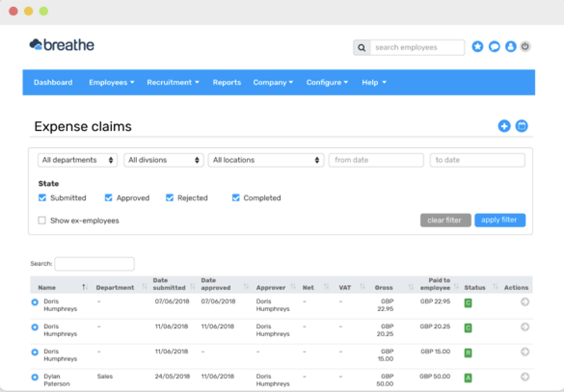The height and width of the screenshot is (392, 564).
Task: Open the chat bubble icon
Action: pos(494,46)
